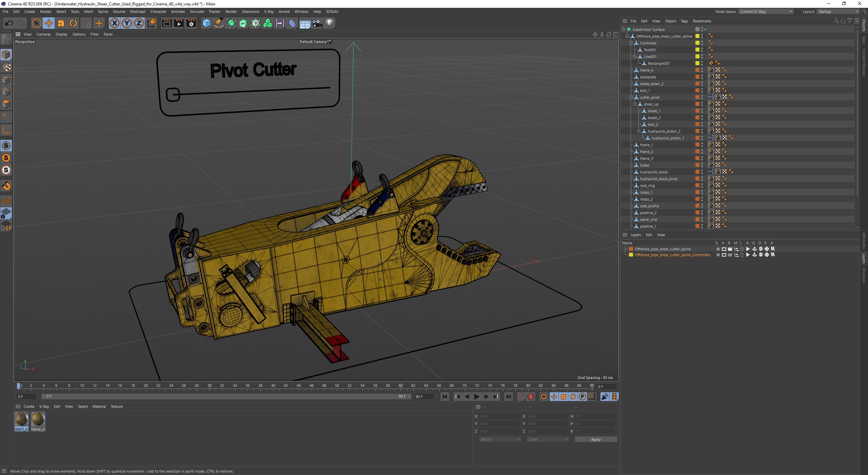The height and width of the screenshot is (475, 868).
Task: Toggle visibility of cutter_pivot object
Action: [x=702, y=95]
